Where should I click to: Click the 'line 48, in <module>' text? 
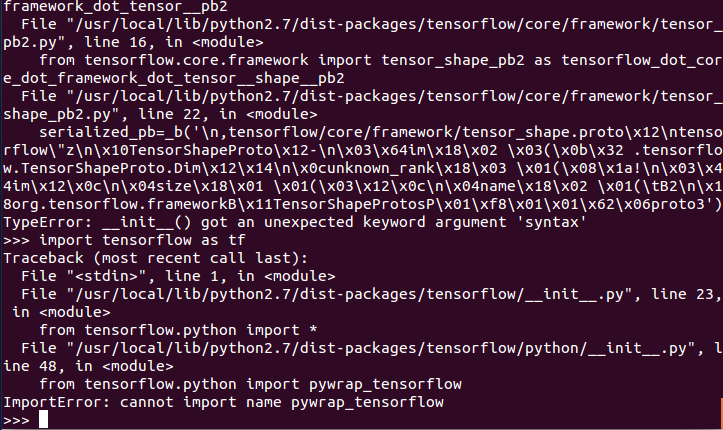pos(88,366)
